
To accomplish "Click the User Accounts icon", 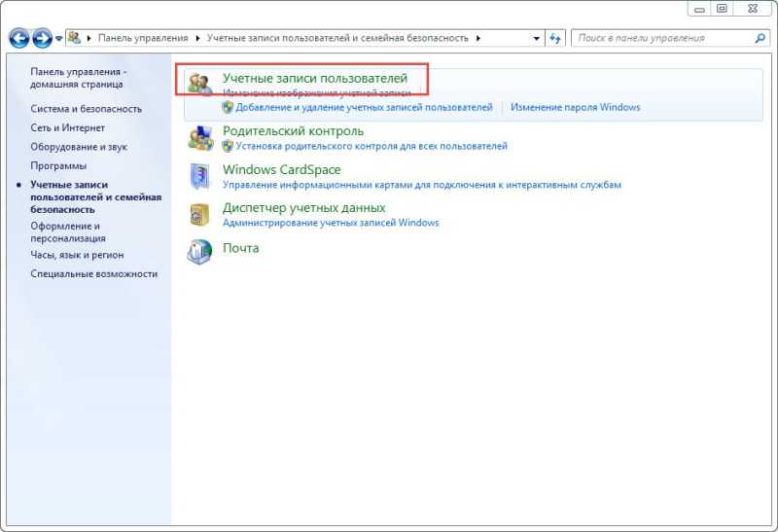I will [x=200, y=84].
